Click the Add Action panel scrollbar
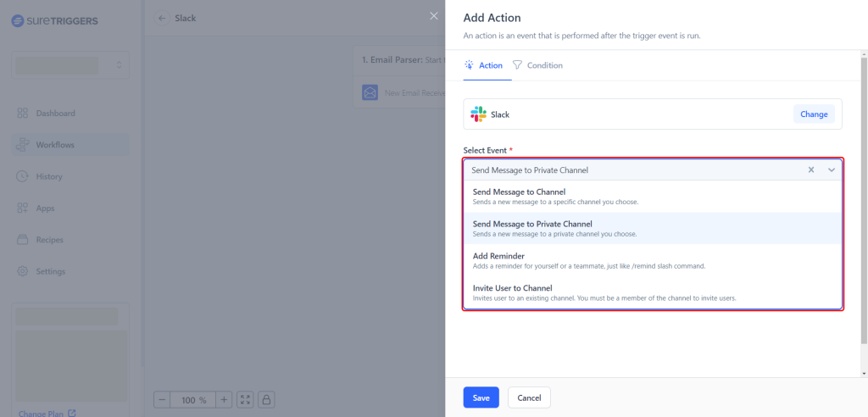868x417 pixels. 864,202
